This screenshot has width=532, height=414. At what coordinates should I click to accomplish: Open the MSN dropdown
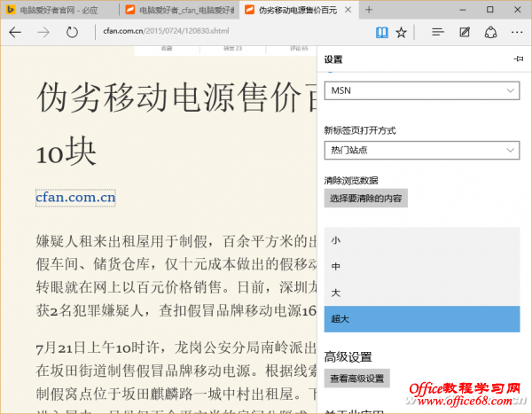click(x=422, y=90)
